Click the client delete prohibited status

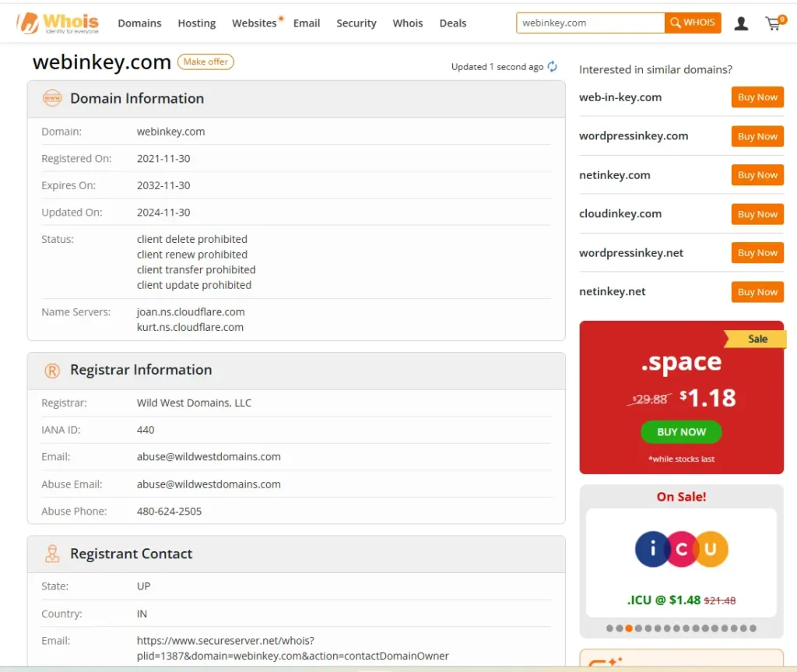pyautogui.click(x=192, y=239)
